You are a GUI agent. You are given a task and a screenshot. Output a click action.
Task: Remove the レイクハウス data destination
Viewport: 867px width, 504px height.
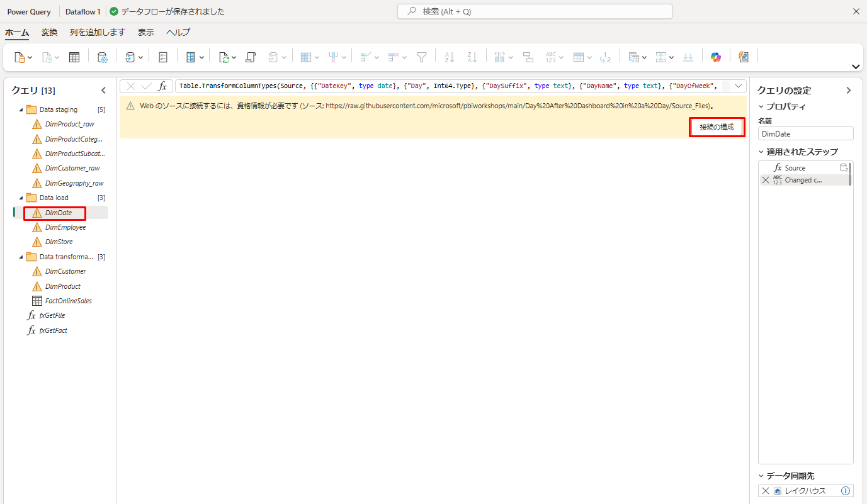(766, 491)
